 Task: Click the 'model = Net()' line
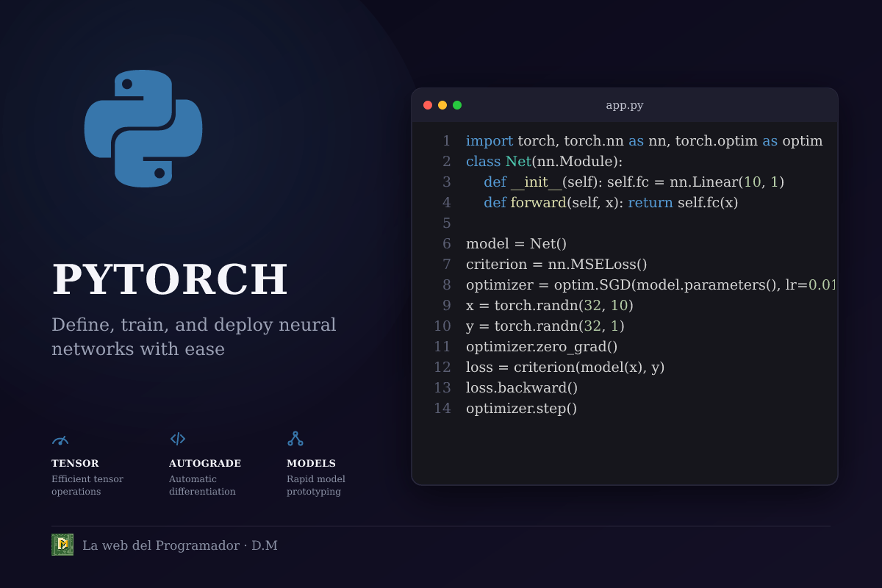[516, 243]
